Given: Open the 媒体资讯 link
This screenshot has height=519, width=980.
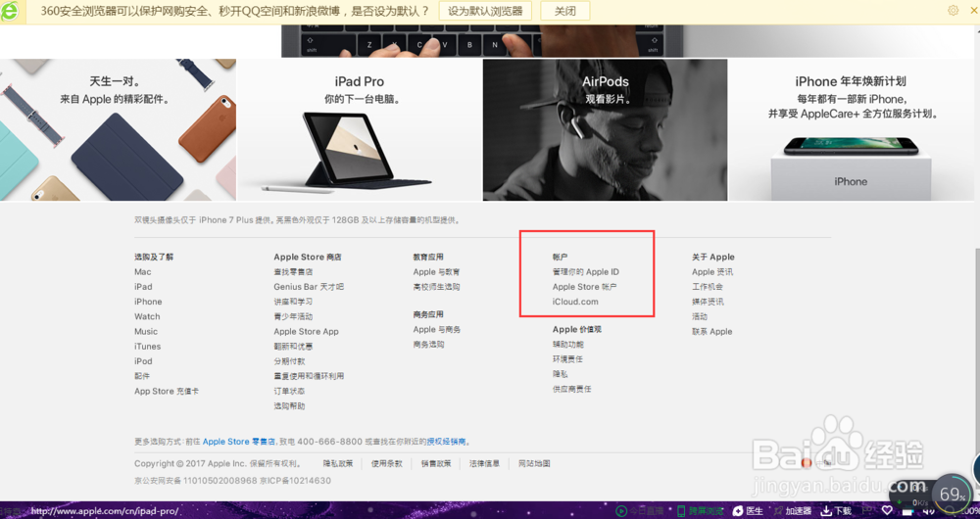Looking at the screenshot, I should click(x=708, y=302).
